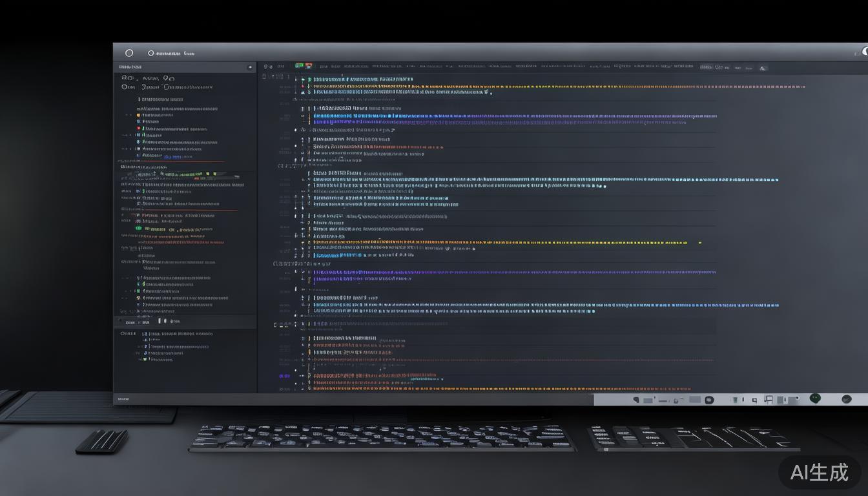Click the circle icon at title bar's far left
Screen dimensions: 868x496
(129, 53)
